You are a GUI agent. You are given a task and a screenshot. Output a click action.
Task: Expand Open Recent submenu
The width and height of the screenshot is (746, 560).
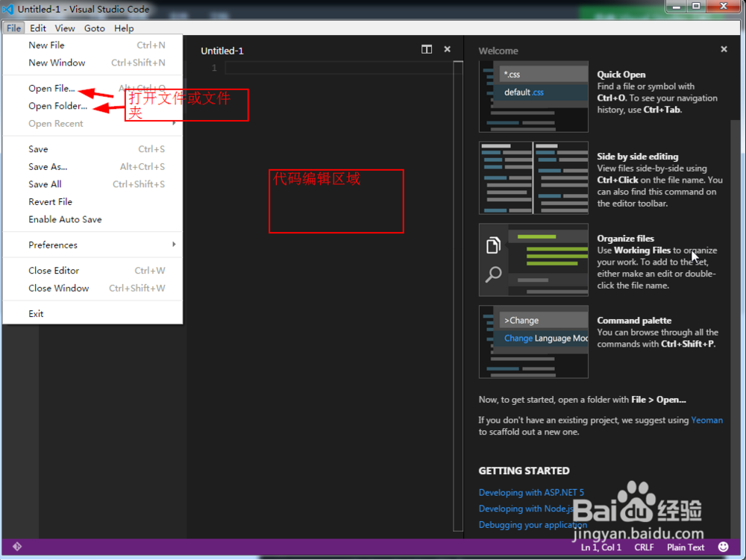tap(93, 124)
